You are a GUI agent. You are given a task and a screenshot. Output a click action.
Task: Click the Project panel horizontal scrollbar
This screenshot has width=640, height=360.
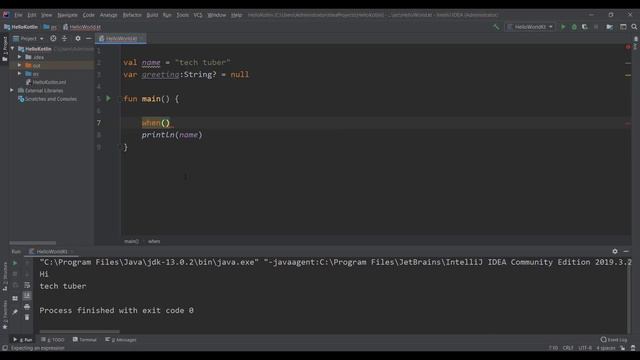click(x=33, y=242)
